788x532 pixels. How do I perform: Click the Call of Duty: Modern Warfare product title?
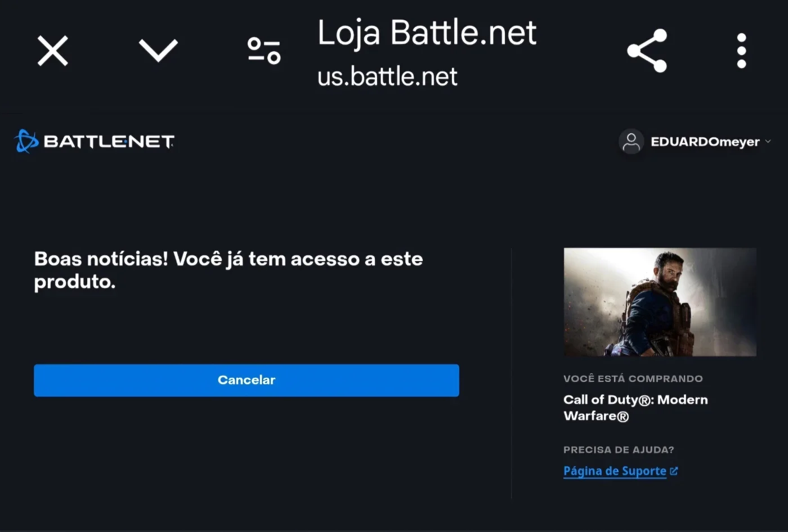[x=635, y=408]
